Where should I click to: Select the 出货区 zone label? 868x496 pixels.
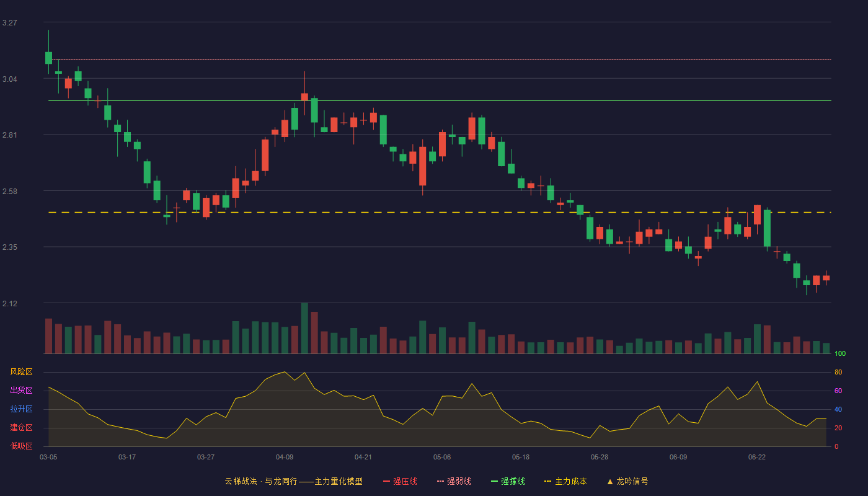point(21,391)
